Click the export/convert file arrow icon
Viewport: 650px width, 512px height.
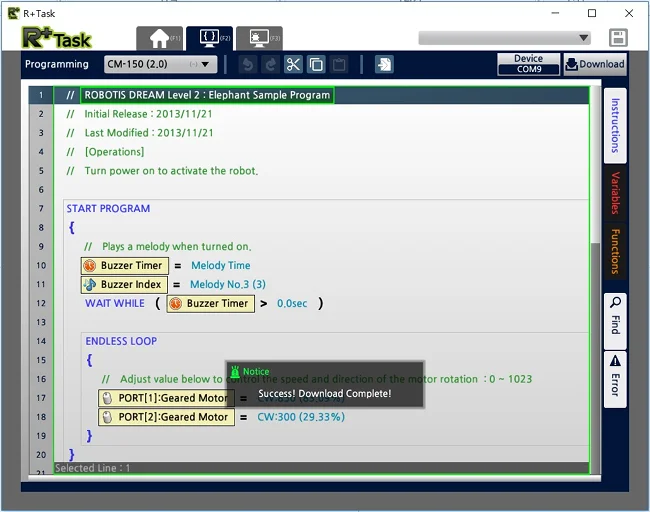(x=384, y=65)
